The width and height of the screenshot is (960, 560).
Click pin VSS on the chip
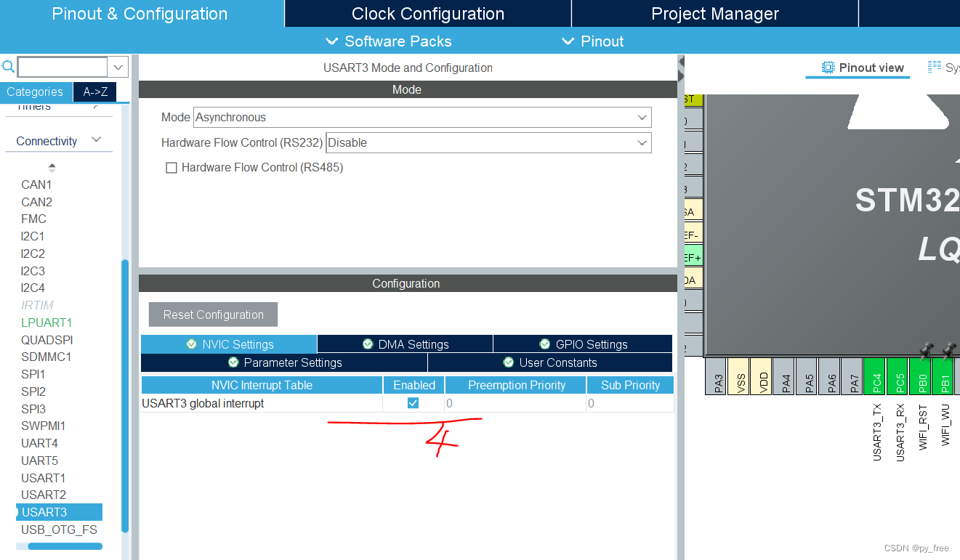[739, 377]
